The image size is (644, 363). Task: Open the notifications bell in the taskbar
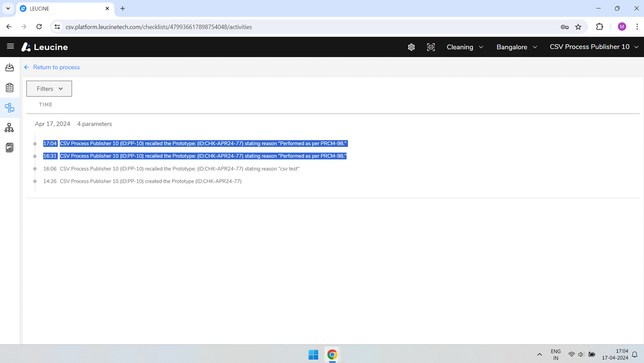pyautogui.click(x=635, y=354)
